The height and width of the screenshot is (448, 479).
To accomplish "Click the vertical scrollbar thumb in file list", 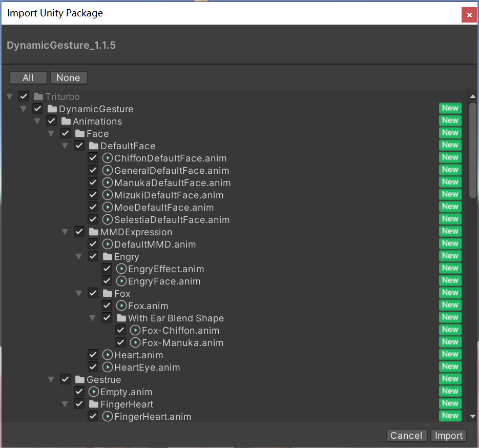I will pos(473,149).
